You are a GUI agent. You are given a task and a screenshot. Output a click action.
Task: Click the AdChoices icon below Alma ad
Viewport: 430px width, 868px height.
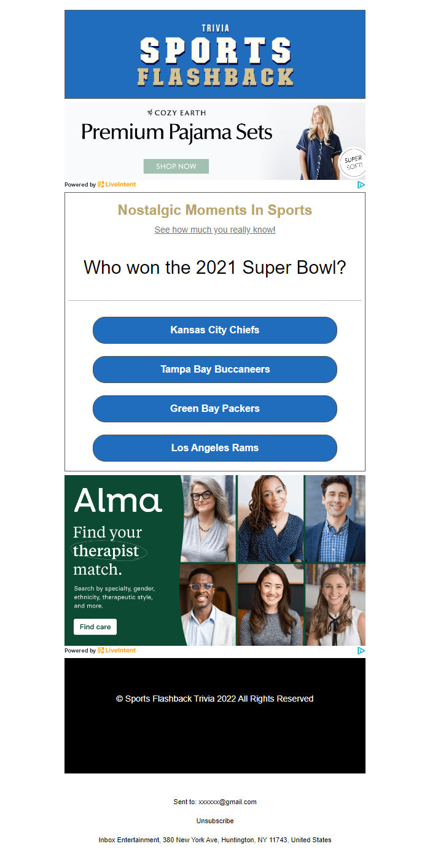click(x=361, y=650)
